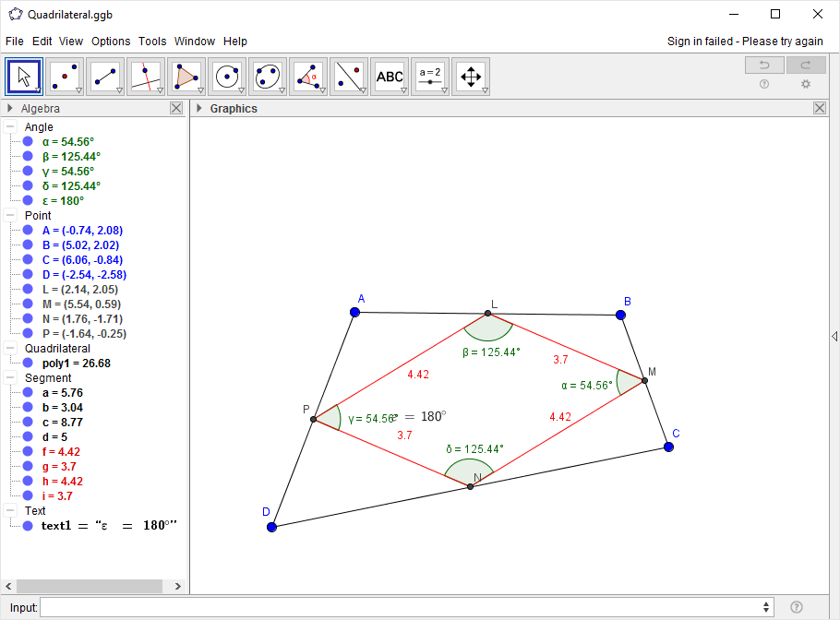Viewport: 840px width, 620px height.
Task: Select the Move arrow tool
Action: tap(25, 77)
